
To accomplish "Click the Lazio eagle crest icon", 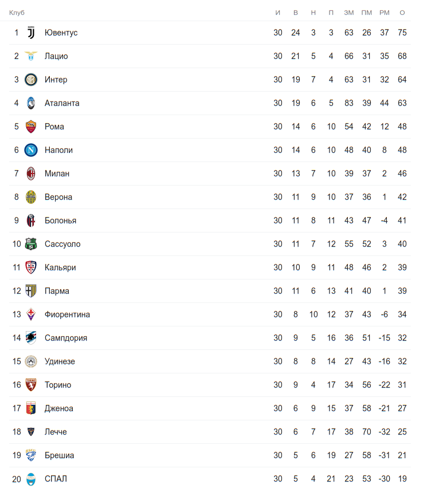I will [x=31, y=56].
